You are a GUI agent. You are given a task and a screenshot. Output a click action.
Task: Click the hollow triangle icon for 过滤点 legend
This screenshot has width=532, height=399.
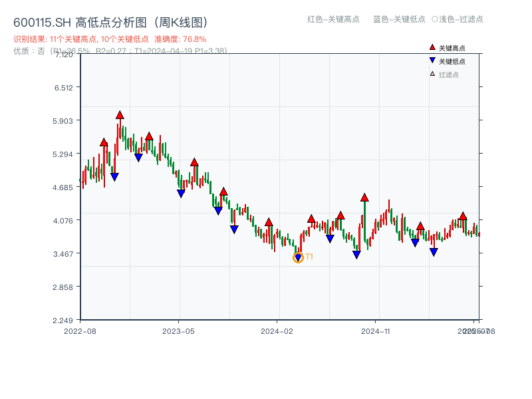pyautogui.click(x=432, y=74)
